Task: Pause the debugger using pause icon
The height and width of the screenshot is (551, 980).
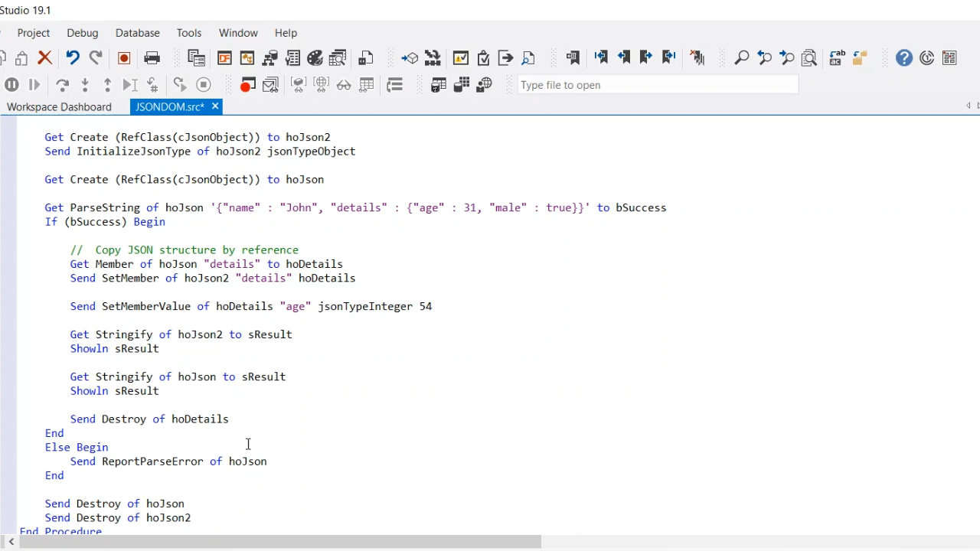Action: point(11,85)
